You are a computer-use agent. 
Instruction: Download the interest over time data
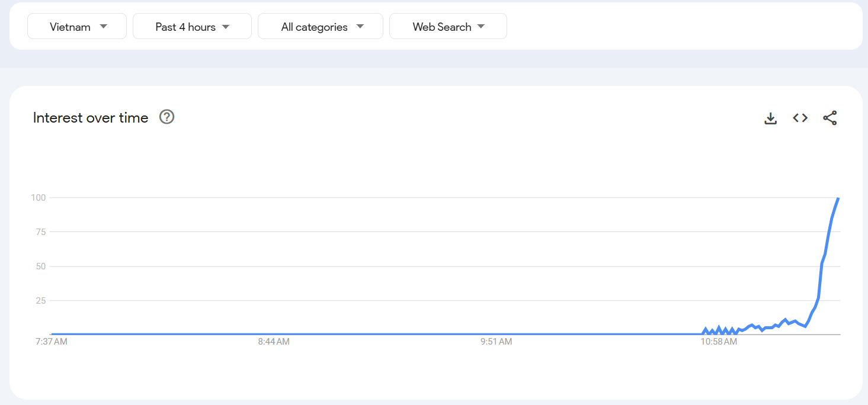770,118
